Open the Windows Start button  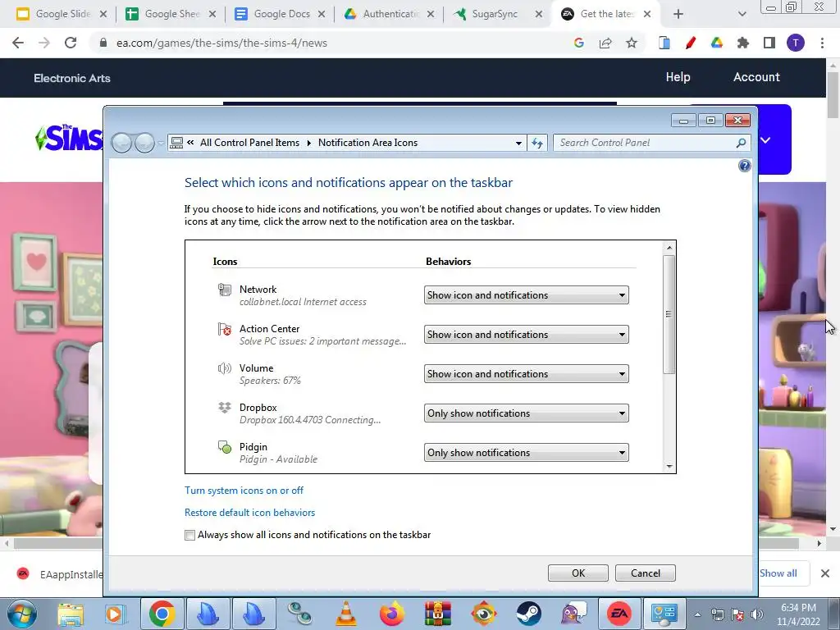pyautogui.click(x=22, y=614)
